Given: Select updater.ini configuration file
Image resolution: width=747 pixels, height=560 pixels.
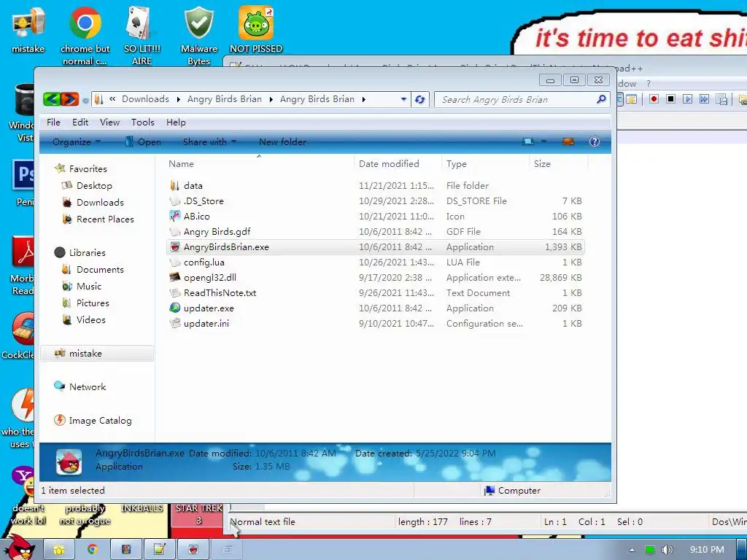Looking at the screenshot, I should 376,323.
